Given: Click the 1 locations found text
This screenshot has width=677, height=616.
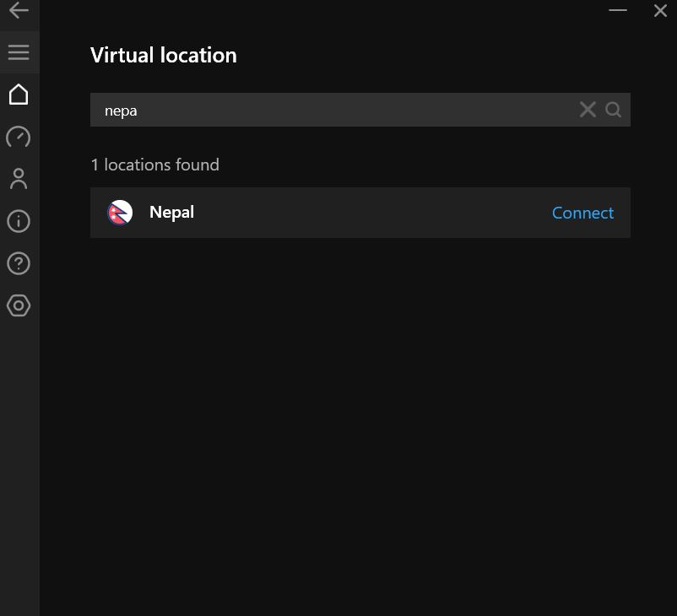Looking at the screenshot, I should (154, 165).
